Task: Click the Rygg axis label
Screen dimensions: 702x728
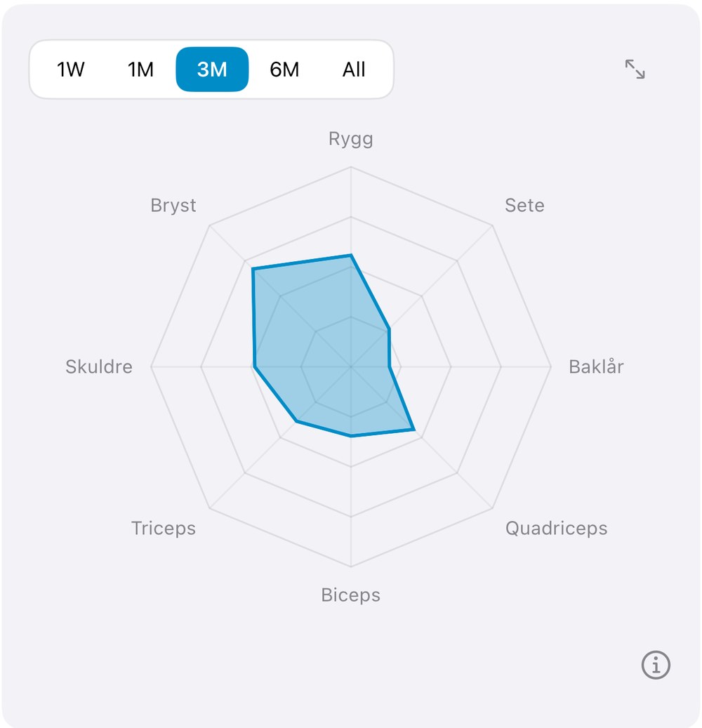Action: coord(350,139)
